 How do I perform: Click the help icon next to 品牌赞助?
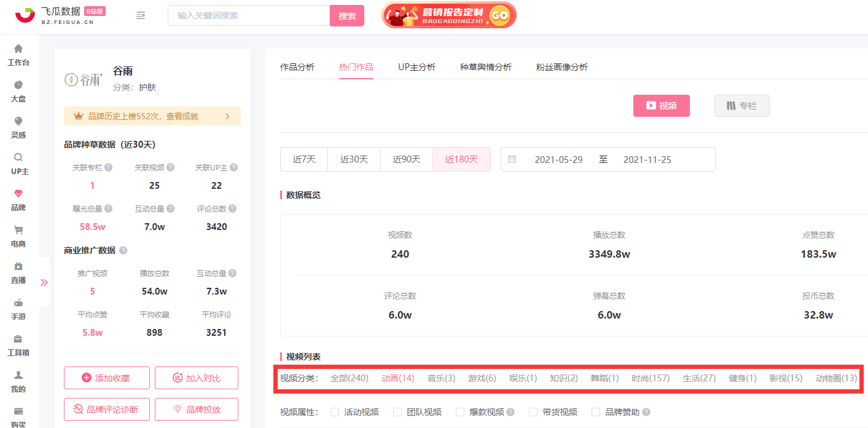click(x=646, y=412)
